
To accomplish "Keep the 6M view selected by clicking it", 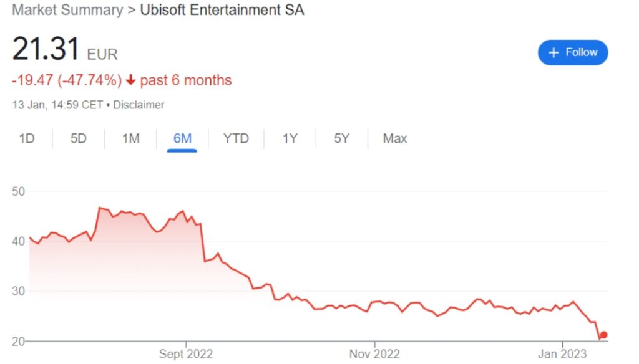I will pos(182,138).
